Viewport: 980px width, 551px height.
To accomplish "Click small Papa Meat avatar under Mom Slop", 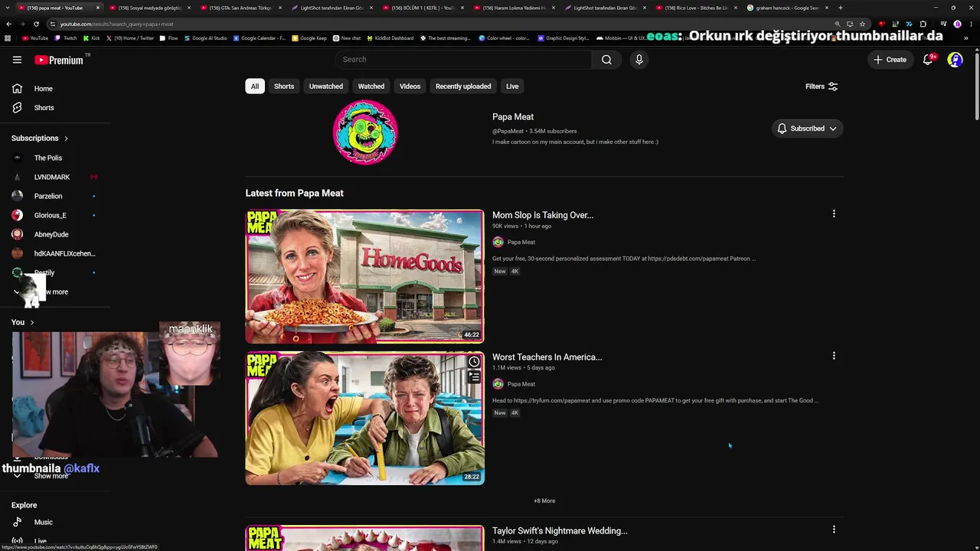I will click(x=498, y=242).
